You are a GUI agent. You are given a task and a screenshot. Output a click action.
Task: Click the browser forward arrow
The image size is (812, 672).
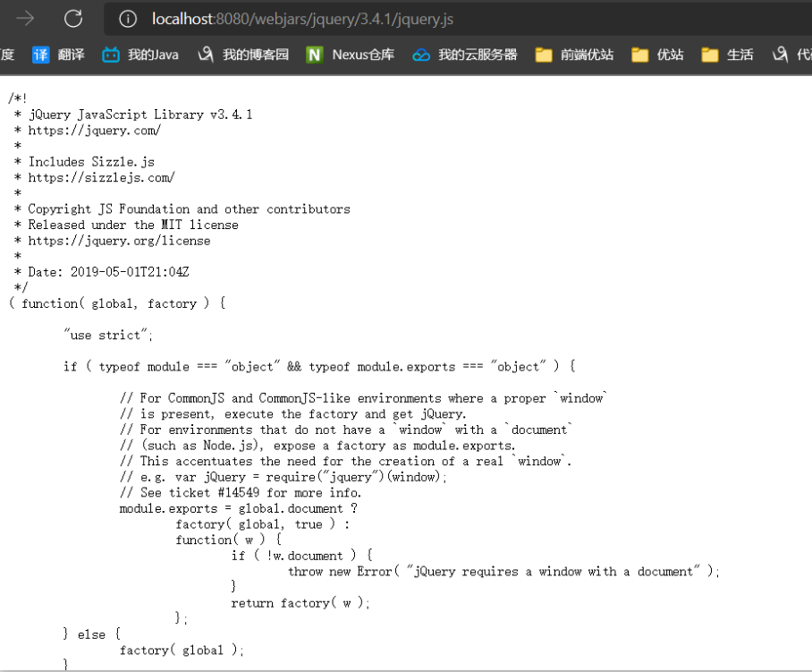(x=25, y=19)
